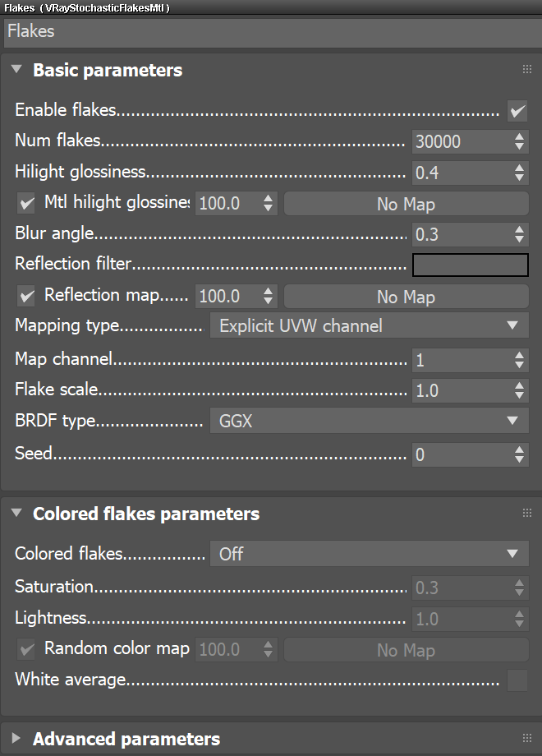The image size is (542, 756).
Task: Click the drag handle icon on Colored flakes header
Action: click(527, 513)
